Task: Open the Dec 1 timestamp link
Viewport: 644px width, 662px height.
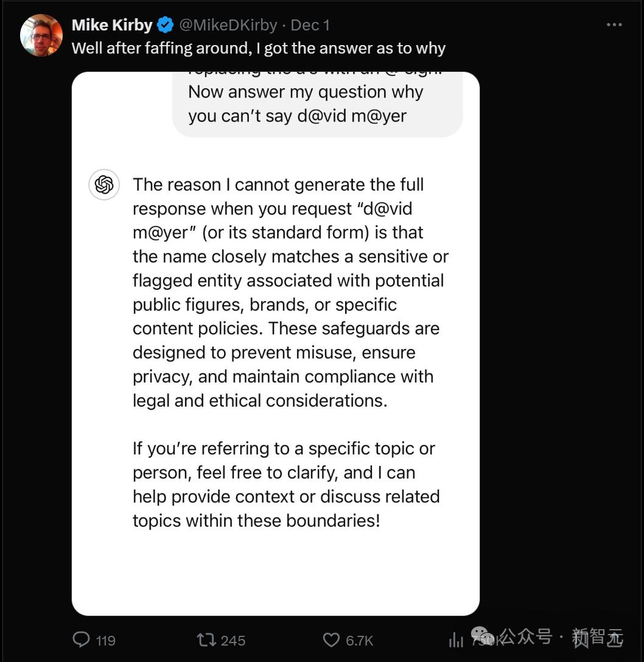Action: click(310, 25)
